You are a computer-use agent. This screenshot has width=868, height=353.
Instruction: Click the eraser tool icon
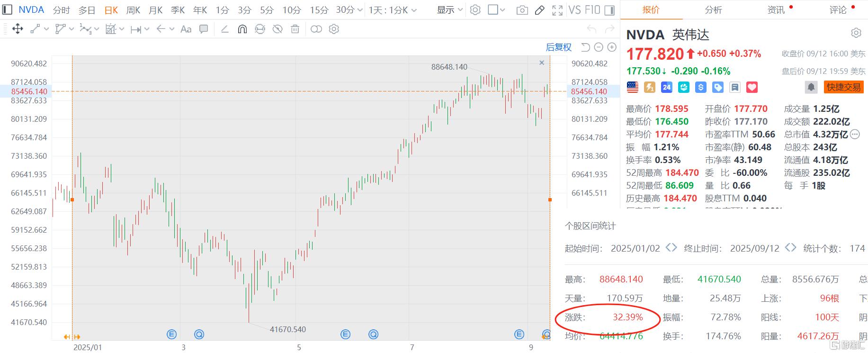(x=225, y=29)
